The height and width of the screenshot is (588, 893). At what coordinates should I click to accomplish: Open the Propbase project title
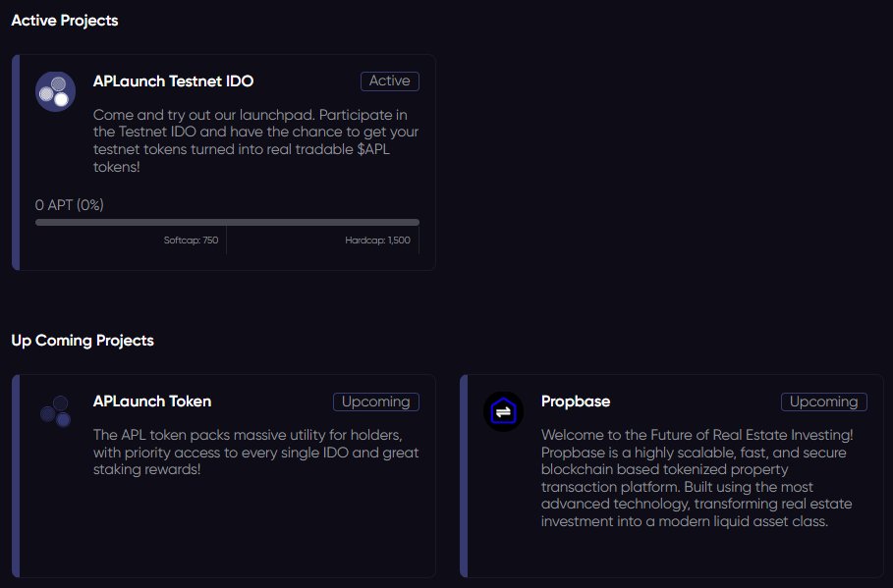click(x=576, y=401)
